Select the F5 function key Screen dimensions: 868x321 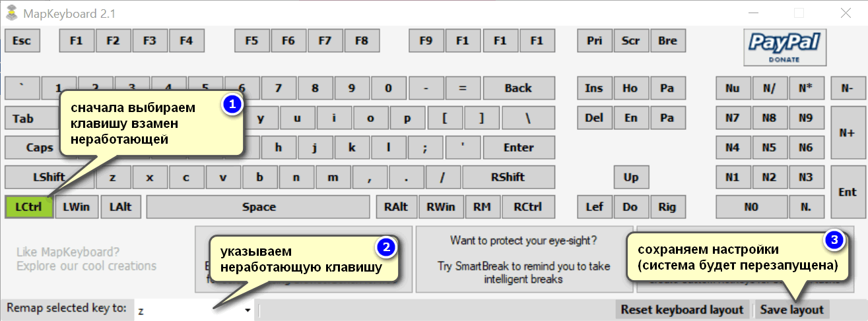point(251,41)
